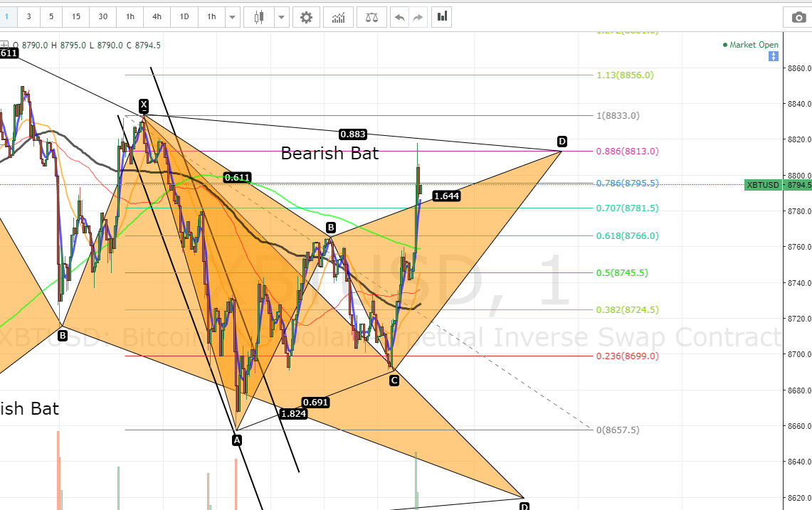This screenshot has height=510, width=812.
Task: Select the 0.236(8699.0) Fibonacci label
Action: click(628, 356)
